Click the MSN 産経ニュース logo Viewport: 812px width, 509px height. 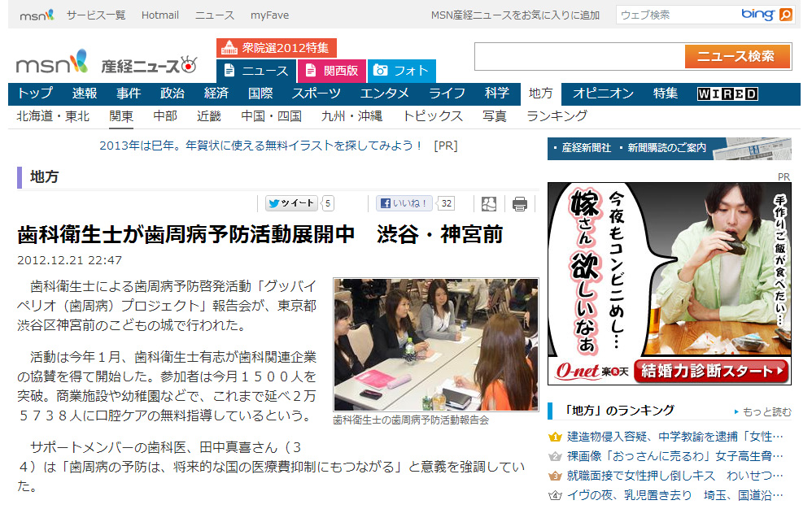tap(107, 63)
